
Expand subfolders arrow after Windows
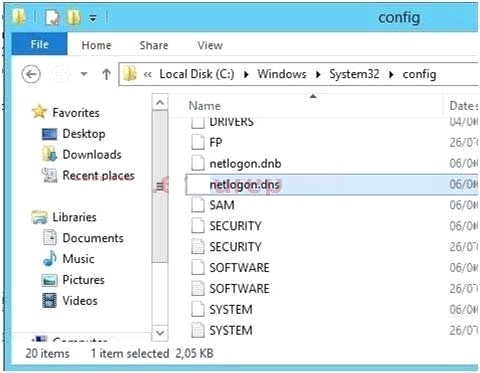point(318,74)
